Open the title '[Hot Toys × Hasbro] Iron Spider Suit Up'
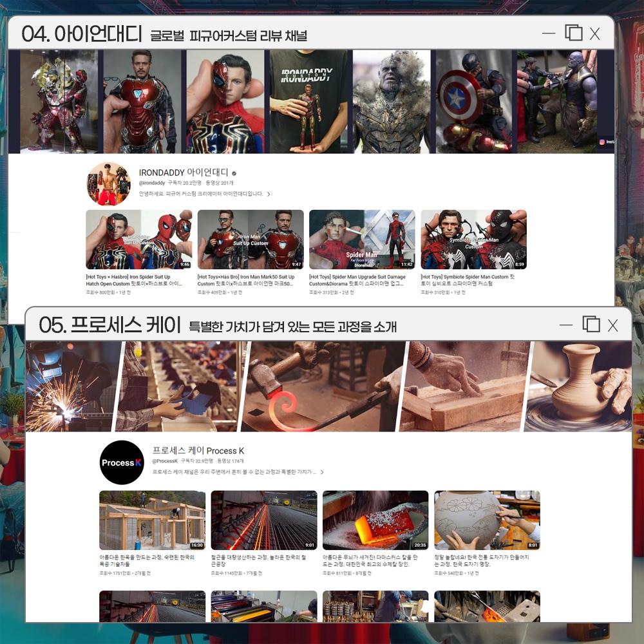This screenshot has width=644, height=644. click(x=134, y=280)
